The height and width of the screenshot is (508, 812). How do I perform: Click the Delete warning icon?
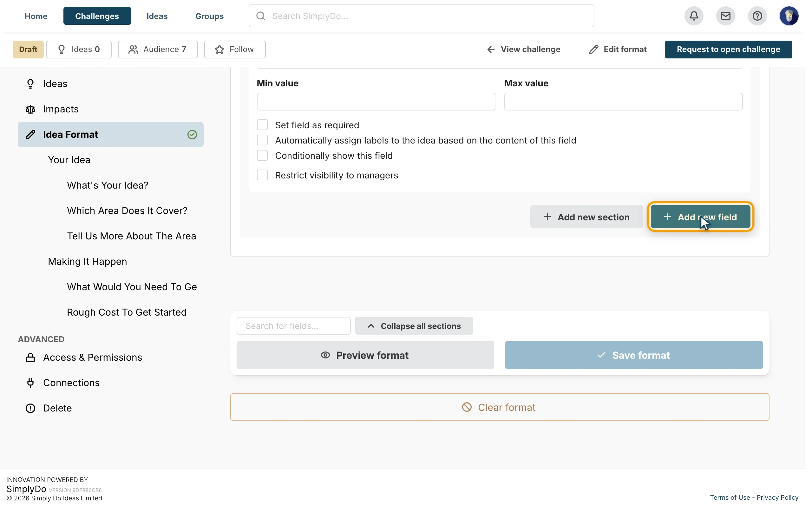30,408
